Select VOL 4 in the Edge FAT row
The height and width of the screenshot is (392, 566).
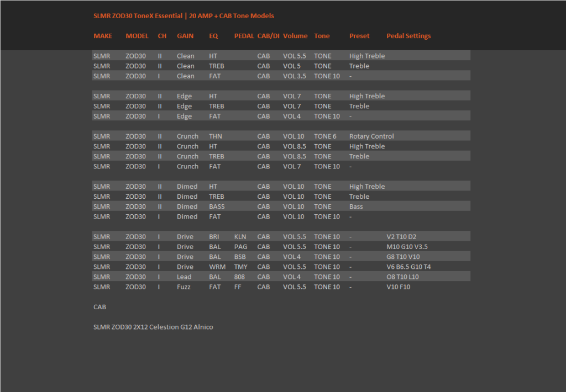coord(292,116)
